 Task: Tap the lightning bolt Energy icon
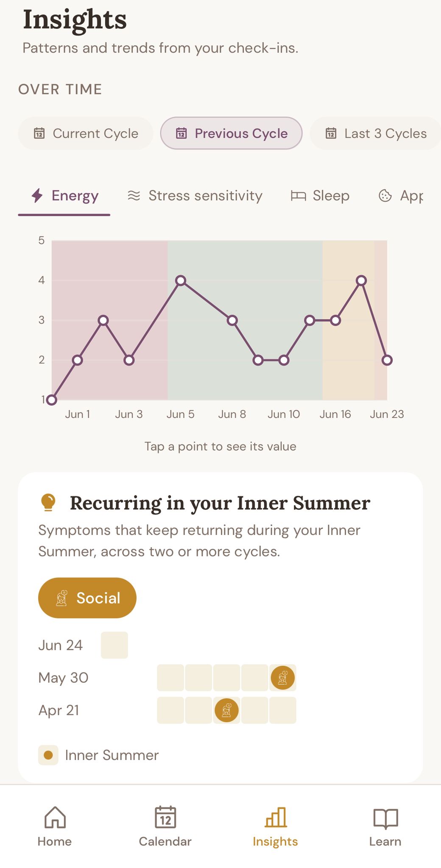(37, 195)
